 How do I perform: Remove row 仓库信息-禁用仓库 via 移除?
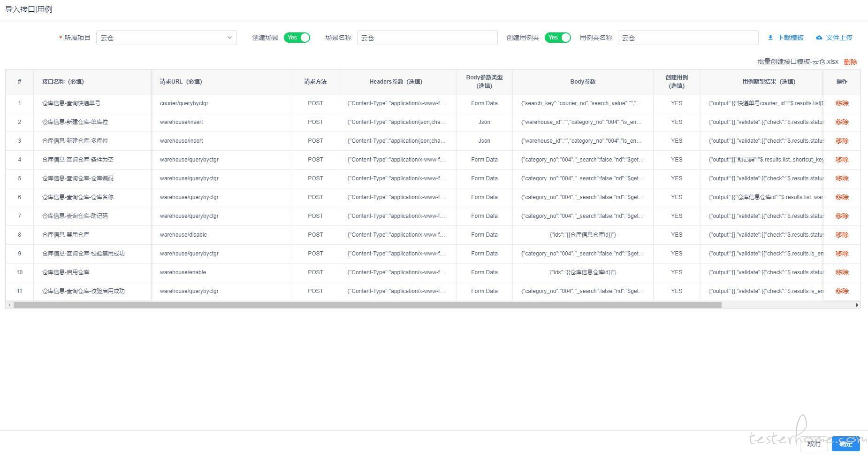point(842,235)
